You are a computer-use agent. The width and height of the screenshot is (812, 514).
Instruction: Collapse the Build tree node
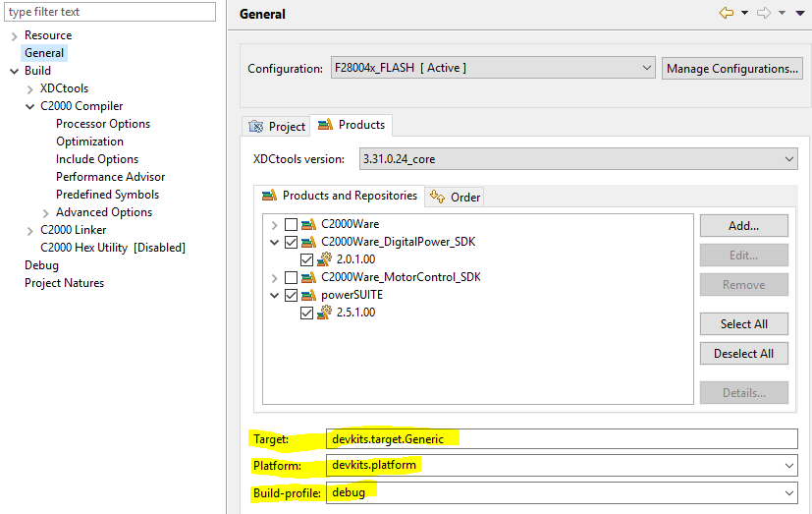point(14,71)
